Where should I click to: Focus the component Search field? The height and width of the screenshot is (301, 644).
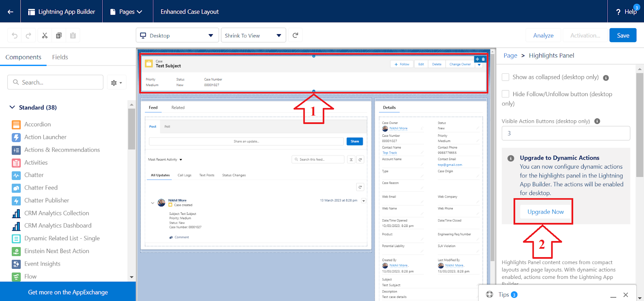(x=56, y=82)
